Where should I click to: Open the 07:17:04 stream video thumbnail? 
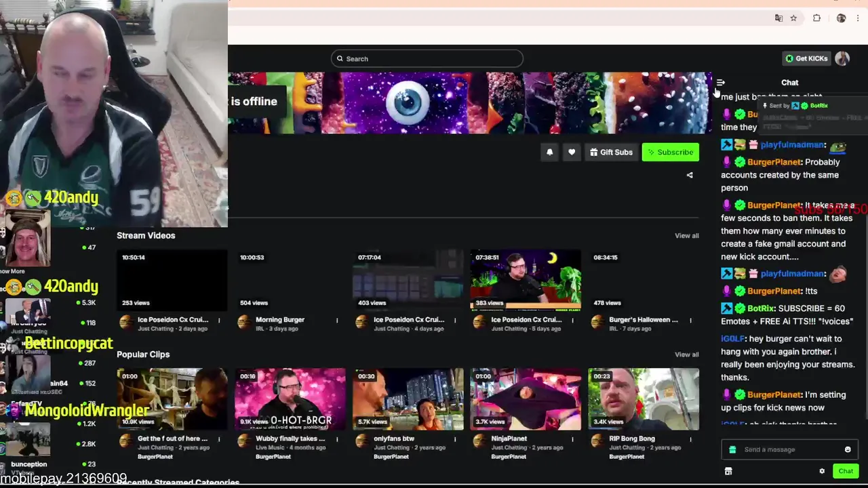click(408, 280)
